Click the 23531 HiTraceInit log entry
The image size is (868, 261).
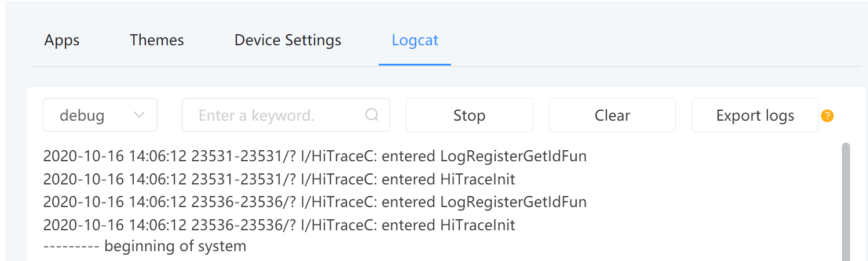279,179
